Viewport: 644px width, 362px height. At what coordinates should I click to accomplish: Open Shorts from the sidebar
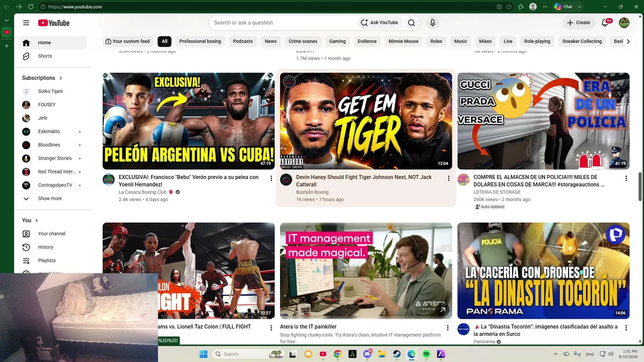(x=52, y=56)
